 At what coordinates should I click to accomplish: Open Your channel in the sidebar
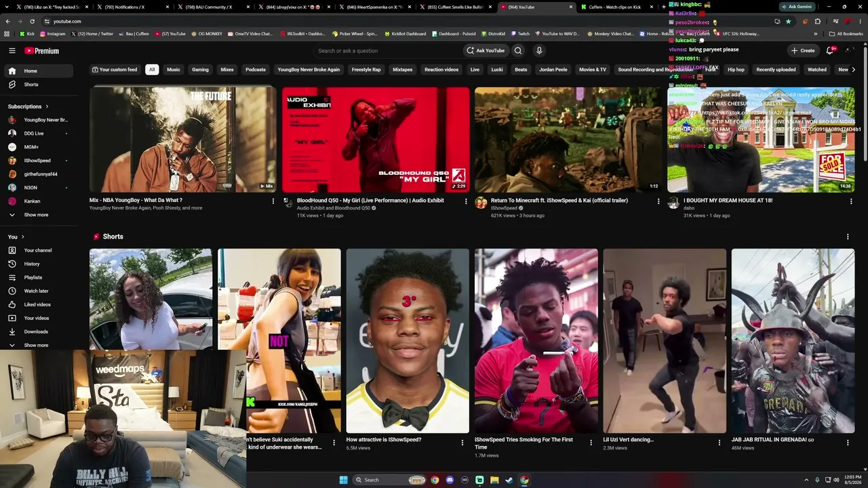point(38,250)
